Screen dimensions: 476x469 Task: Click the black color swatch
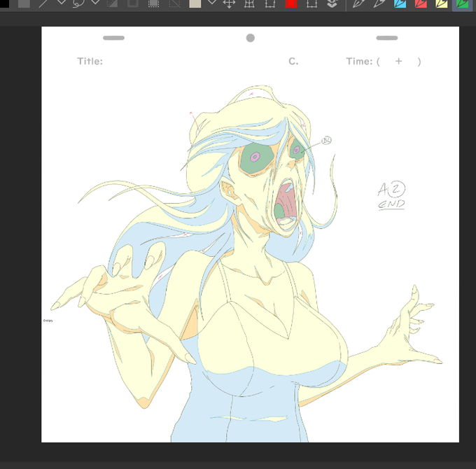pyautogui.click(x=4, y=3)
